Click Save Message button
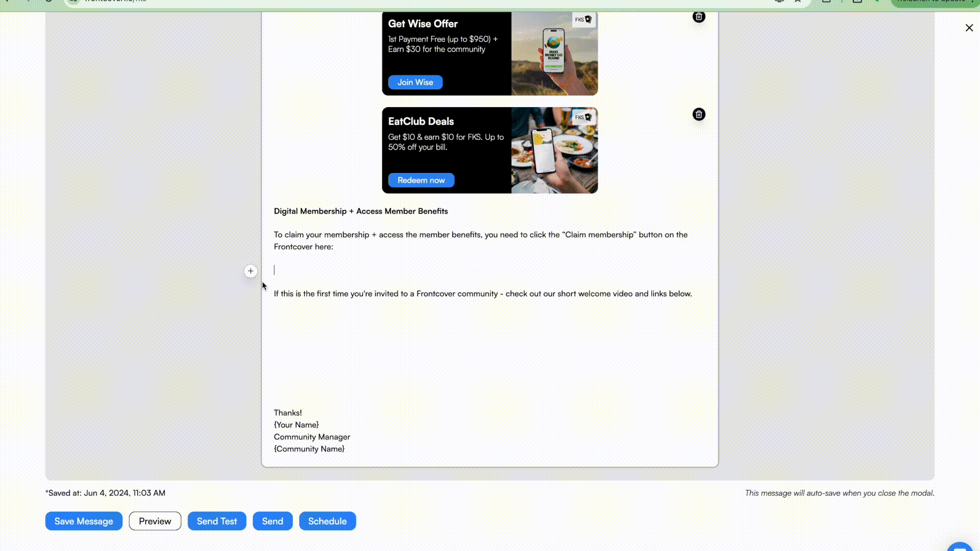 (84, 521)
